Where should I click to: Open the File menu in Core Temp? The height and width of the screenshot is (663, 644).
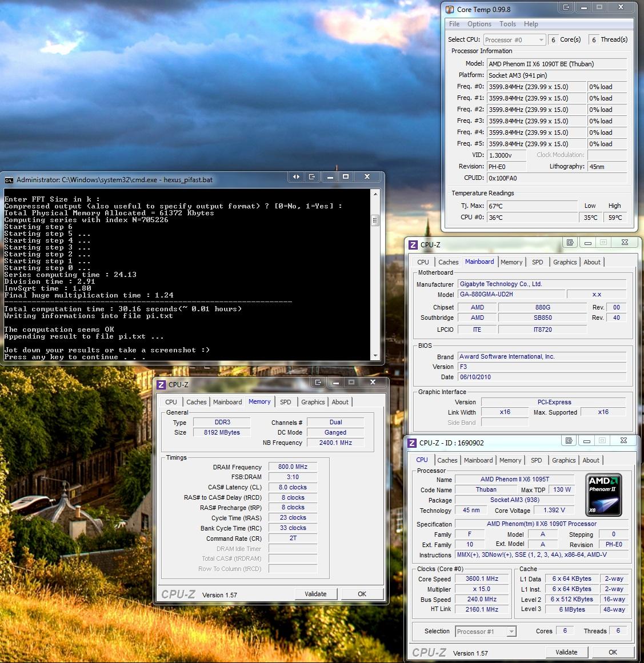(454, 24)
